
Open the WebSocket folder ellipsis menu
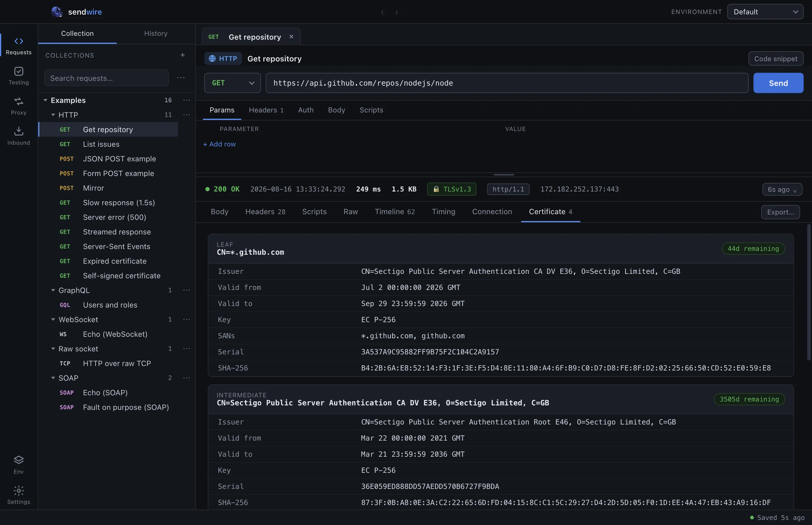pos(186,319)
